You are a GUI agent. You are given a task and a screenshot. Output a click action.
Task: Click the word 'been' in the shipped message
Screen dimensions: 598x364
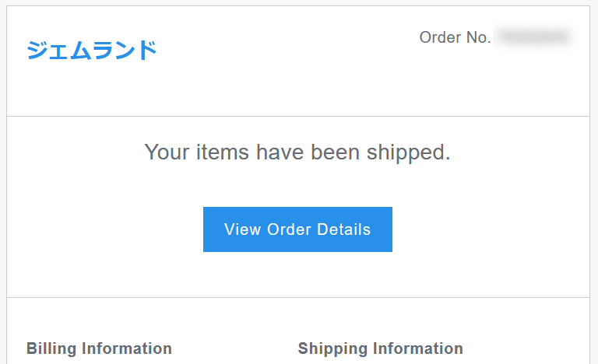(x=335, y=152)
